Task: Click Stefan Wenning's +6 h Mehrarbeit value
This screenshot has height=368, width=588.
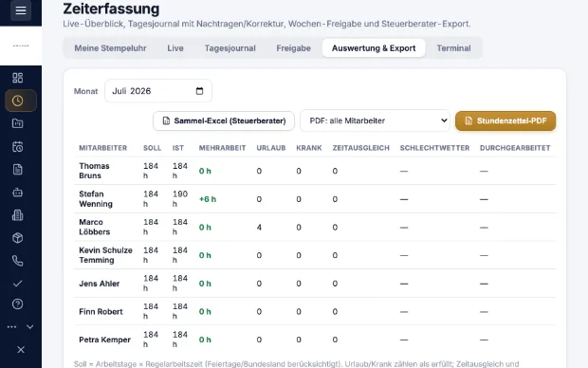Action: (x=208, y=199)
